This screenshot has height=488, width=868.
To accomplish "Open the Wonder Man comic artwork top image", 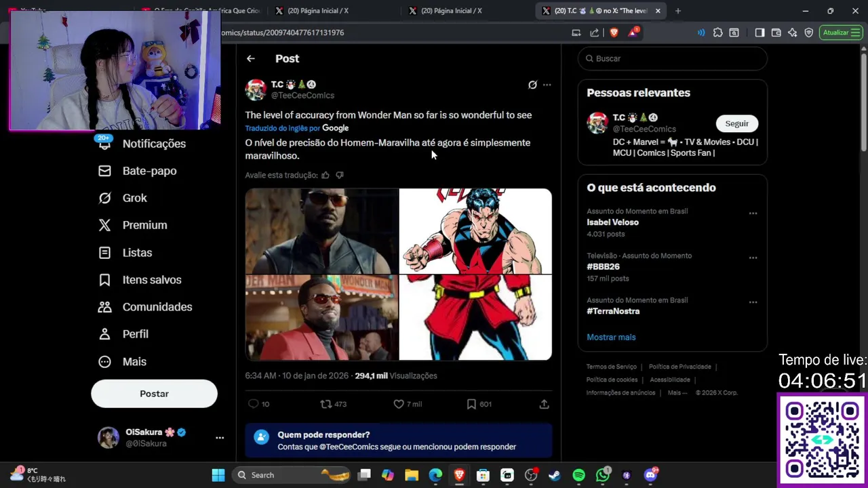I will pyautogui.click(x=475, y=231).
